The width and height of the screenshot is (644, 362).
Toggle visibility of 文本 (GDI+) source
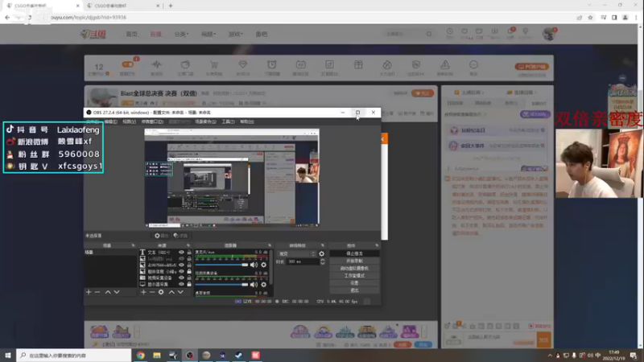181,252
